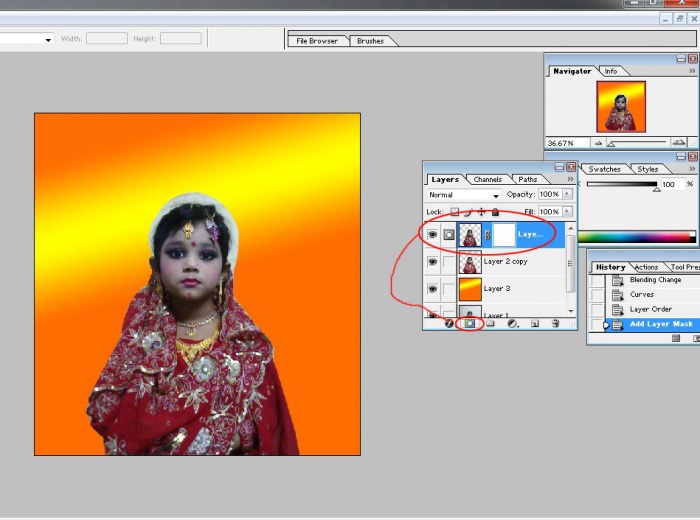Open the Opacity slider arrow

567,194
